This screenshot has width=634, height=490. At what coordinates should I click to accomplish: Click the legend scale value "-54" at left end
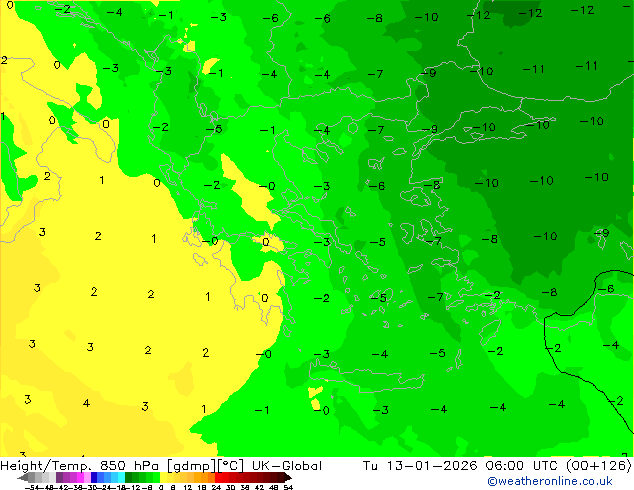(32, 487)
